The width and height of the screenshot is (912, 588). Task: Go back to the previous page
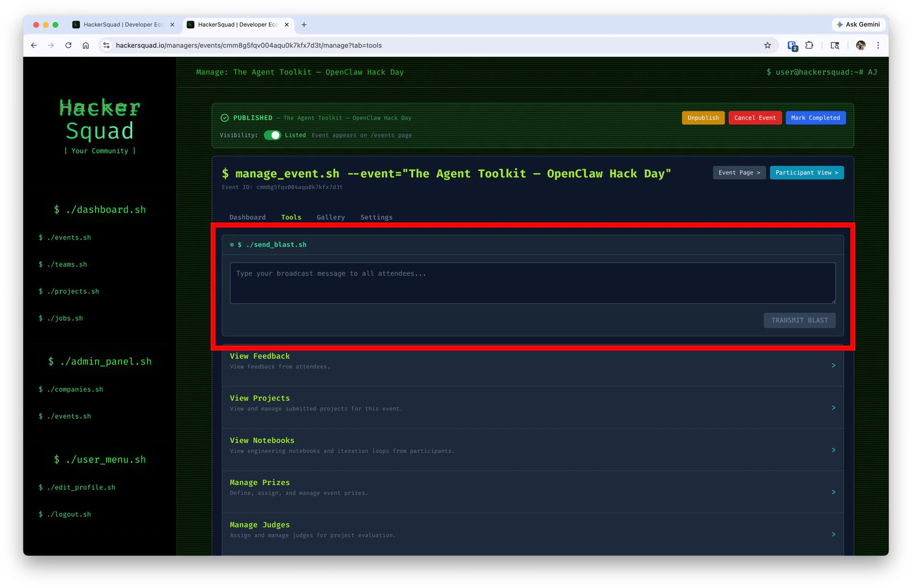[34, 45]
